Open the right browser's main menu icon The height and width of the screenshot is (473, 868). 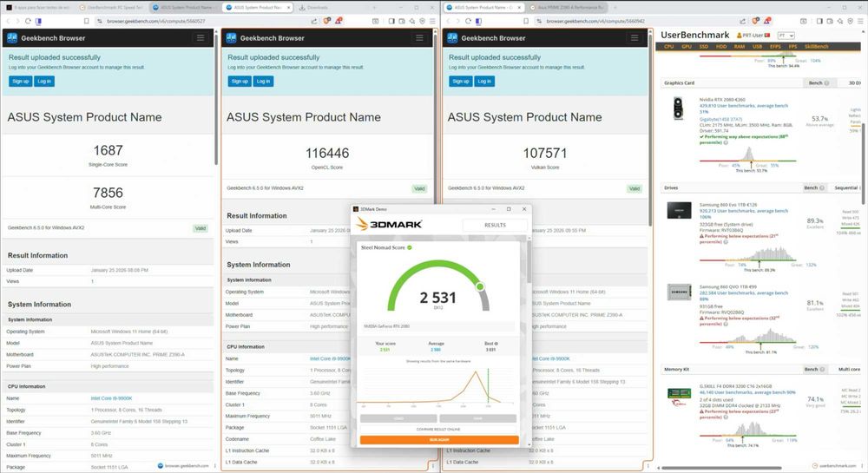(x=861, y=21)
